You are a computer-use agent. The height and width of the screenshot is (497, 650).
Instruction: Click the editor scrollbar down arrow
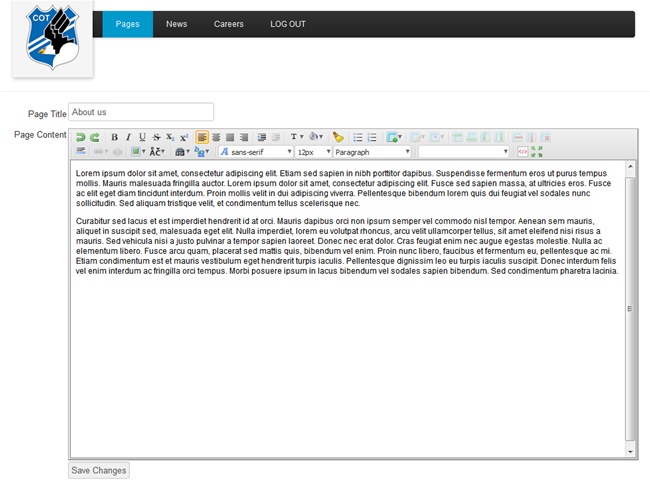(630, 452)
